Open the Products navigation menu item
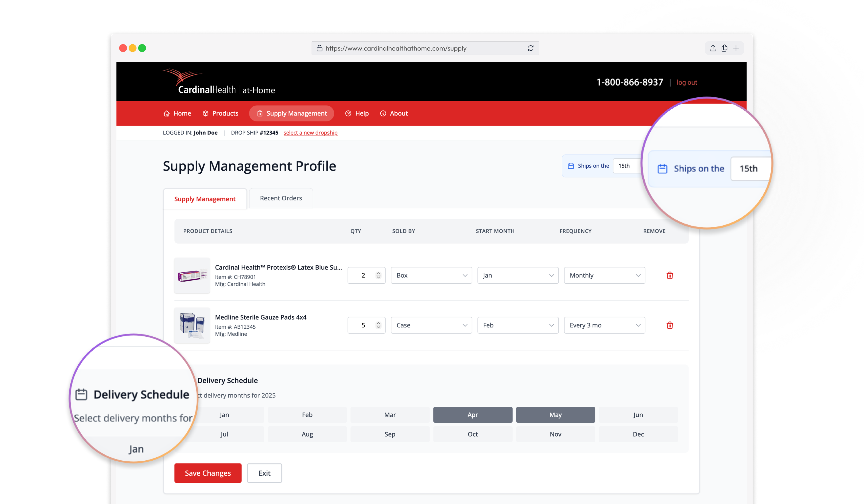The image size is (864, 504). coord(220,113)
